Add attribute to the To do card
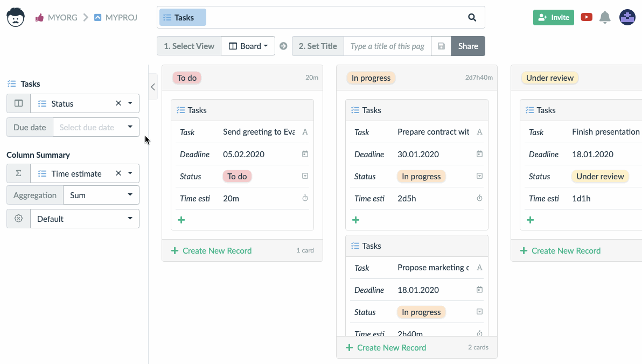This screenshot has width=642, height=364. (x=182, y=220)
